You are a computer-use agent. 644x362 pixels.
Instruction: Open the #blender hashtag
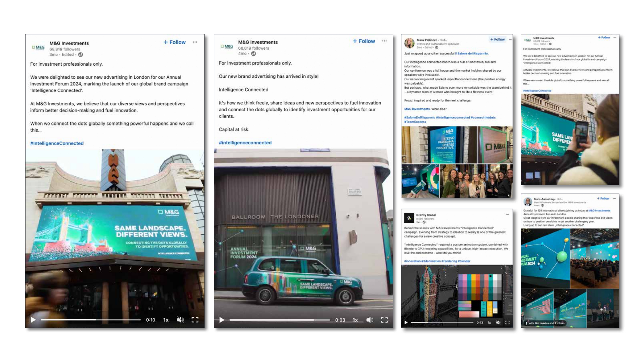[464, 261]
